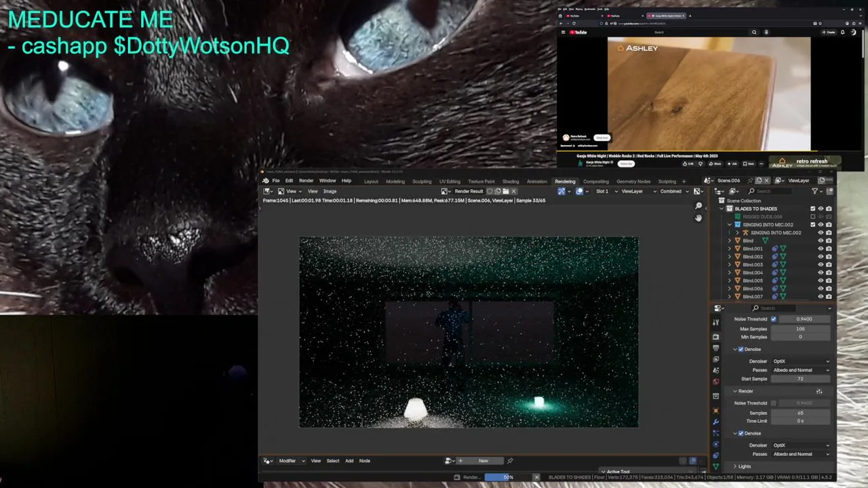Toggle the render Denoise checkbox
Viewport: 868px width, 488px height.
coord(741,433)
